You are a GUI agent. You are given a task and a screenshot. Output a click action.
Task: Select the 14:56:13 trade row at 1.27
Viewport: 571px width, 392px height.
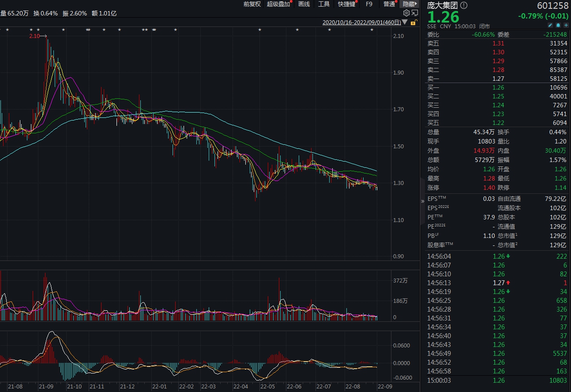(497, 283)
